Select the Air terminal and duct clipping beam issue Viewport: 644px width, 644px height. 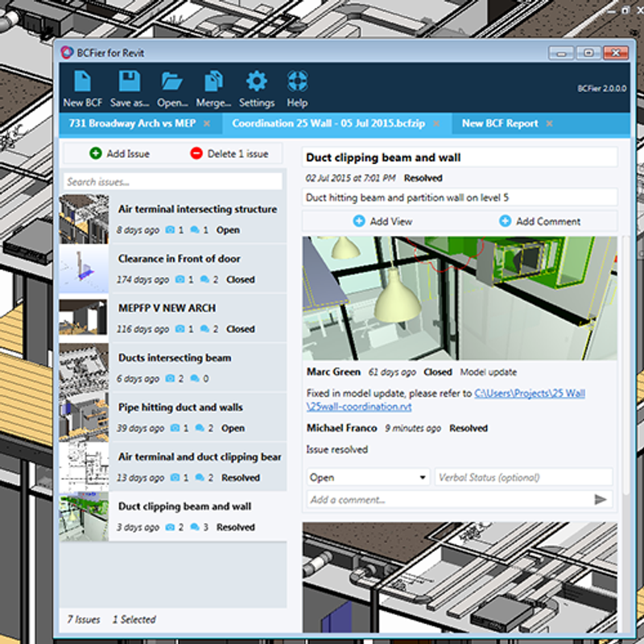coord(173,467)
